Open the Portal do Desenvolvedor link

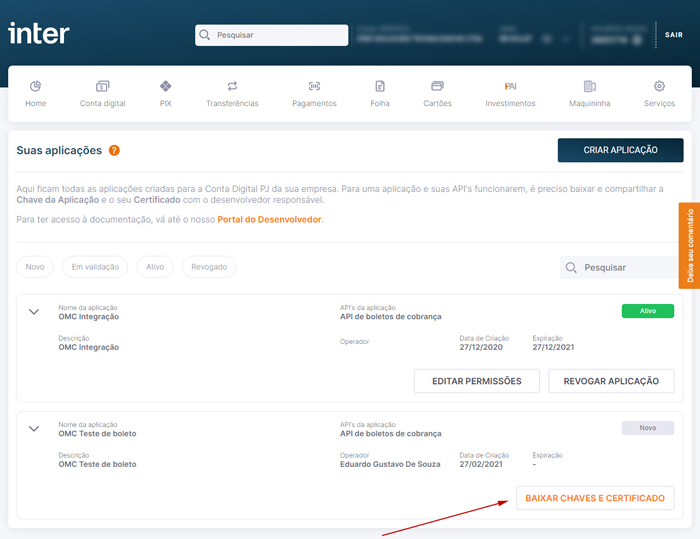click(269, 220)
